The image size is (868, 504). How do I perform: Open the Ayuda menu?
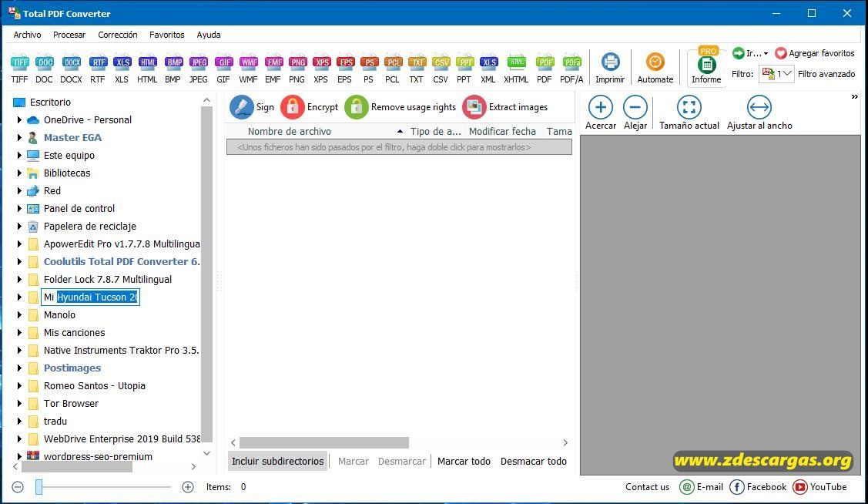click(209, 35)
